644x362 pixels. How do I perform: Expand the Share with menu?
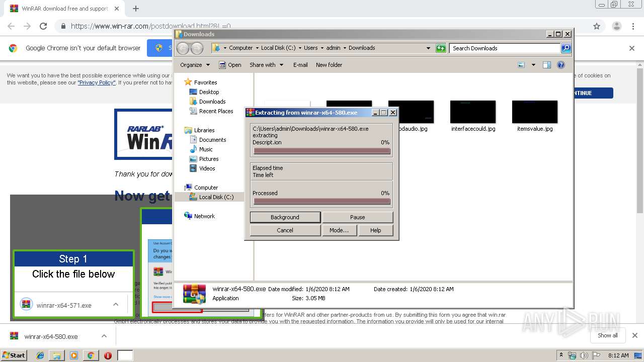pos(266,65)
